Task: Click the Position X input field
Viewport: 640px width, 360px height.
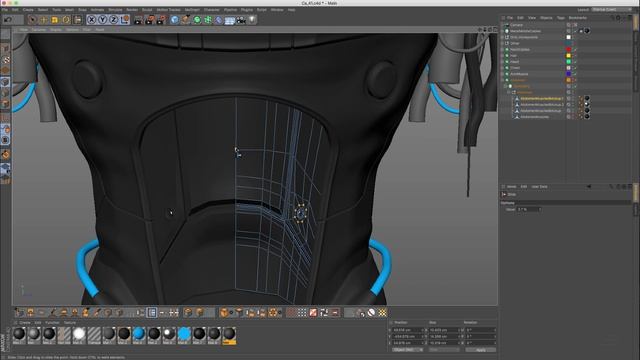Action: click(407, 330)
